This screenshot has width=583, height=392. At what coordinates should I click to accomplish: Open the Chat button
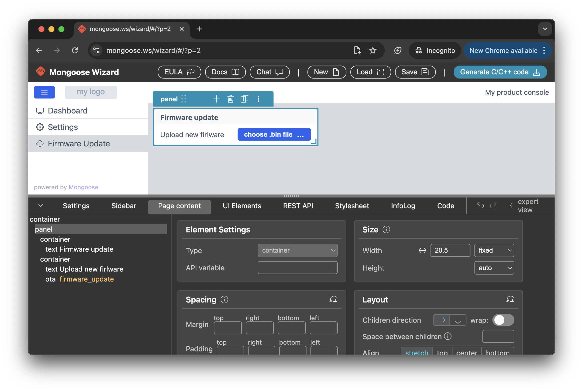tap(270, 72)
